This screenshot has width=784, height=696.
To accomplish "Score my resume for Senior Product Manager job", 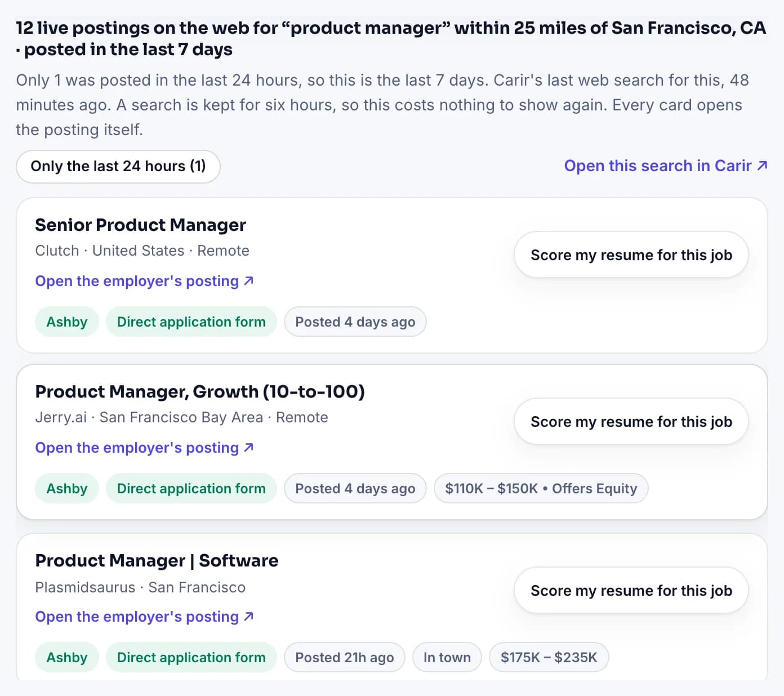I will 631,255.
